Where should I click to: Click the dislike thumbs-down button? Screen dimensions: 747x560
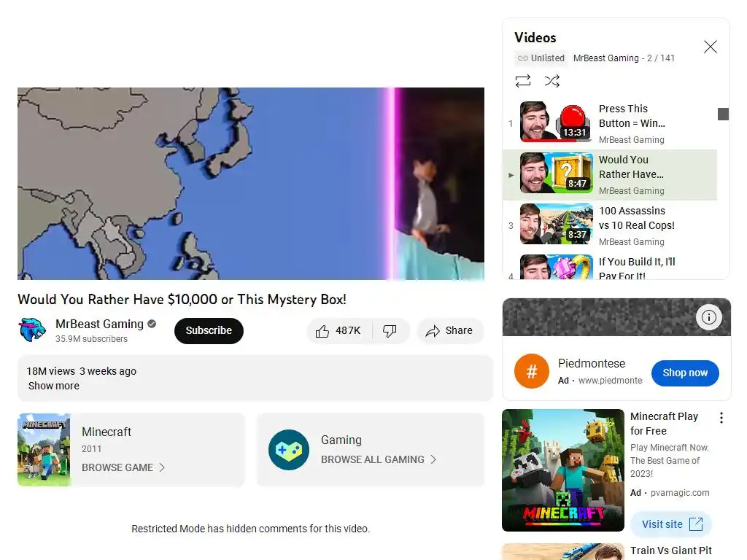tap(390, 331)
